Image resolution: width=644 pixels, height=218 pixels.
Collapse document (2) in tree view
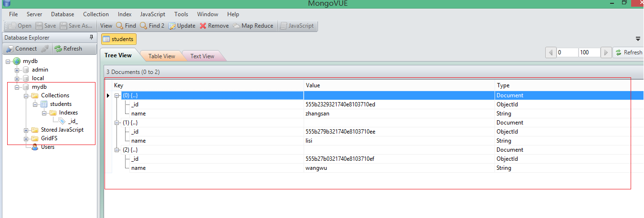(x=116, y=150)
